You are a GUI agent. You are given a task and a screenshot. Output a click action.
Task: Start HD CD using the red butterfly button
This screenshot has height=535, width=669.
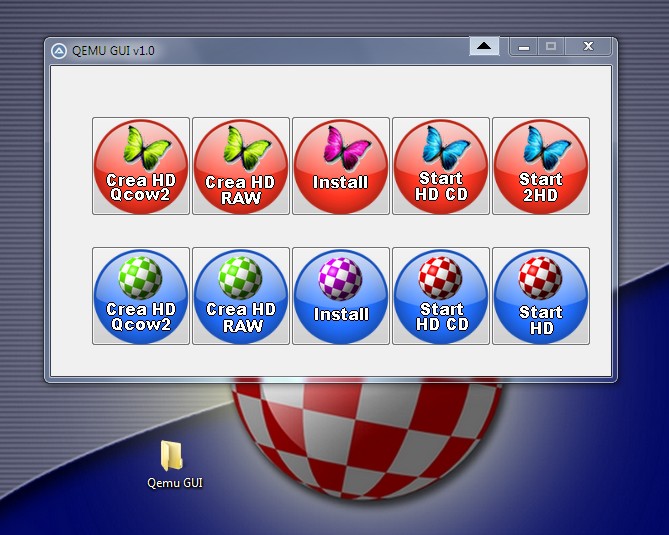coord(441,166)
